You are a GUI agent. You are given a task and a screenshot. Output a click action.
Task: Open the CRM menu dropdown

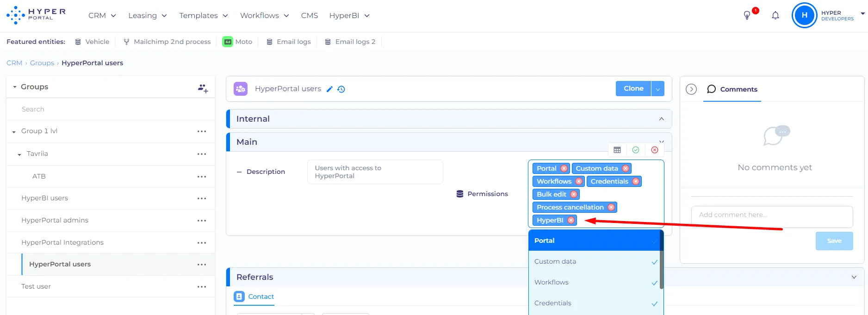[x=102, y=16]
